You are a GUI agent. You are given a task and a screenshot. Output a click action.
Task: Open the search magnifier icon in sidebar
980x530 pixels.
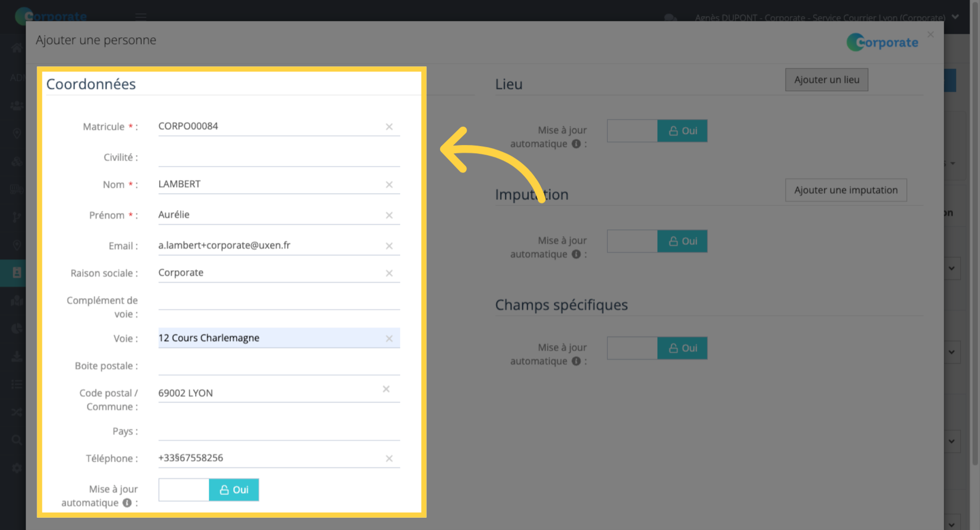(x=17, y=440)
